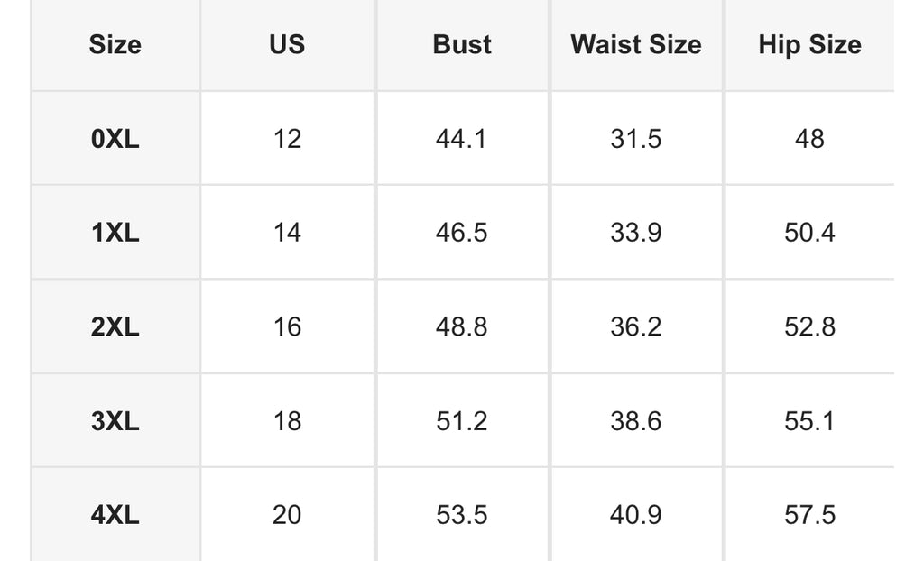Click the US column header

click(x=287, y=45)
